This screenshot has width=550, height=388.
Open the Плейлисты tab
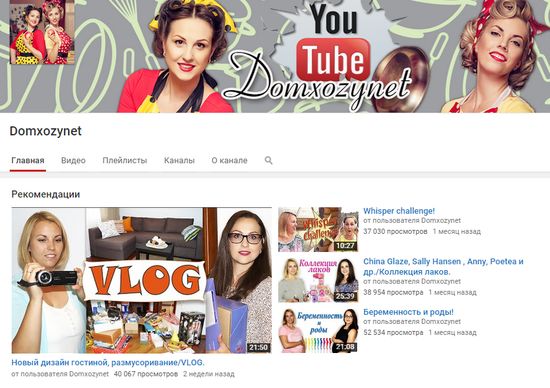pos(125,160)
